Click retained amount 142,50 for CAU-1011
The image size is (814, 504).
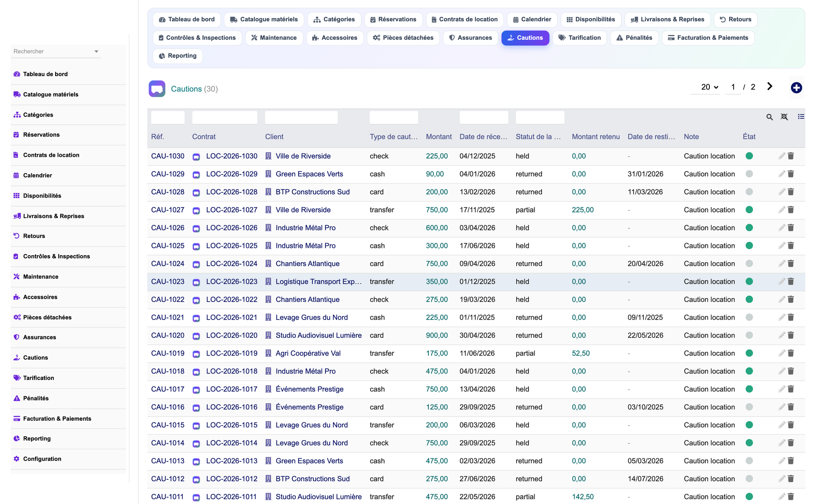pyautogui.click(x=583, y=497)
